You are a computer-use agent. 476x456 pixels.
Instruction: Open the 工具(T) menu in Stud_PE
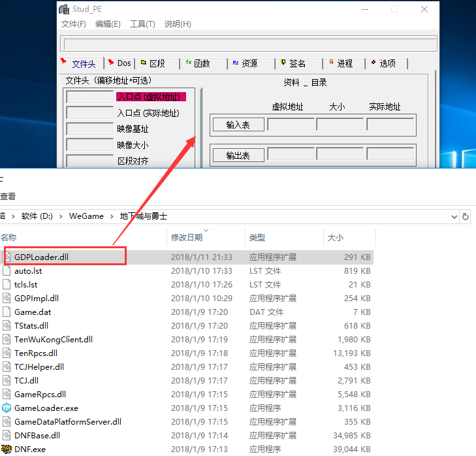tap(142, 24)
